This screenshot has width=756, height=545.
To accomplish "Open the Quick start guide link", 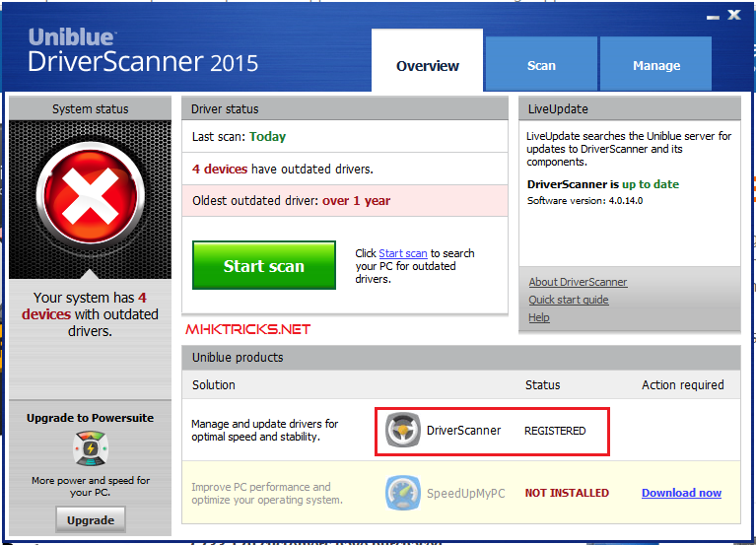I will [569, 300].
